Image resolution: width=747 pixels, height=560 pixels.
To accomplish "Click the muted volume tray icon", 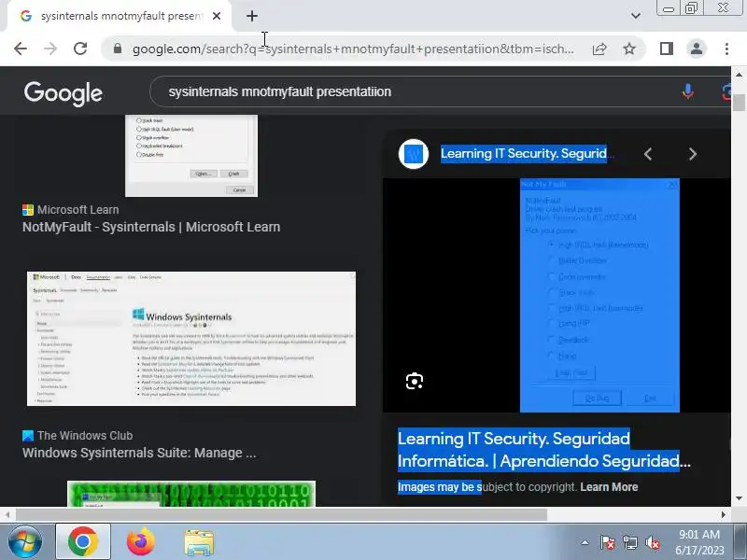I will point(652,542).
